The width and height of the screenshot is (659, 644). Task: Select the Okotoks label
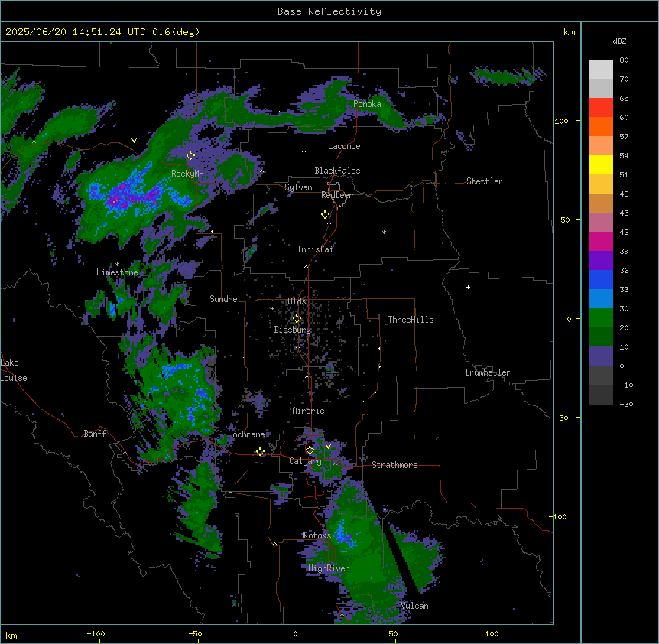click(x=315, y=535)
